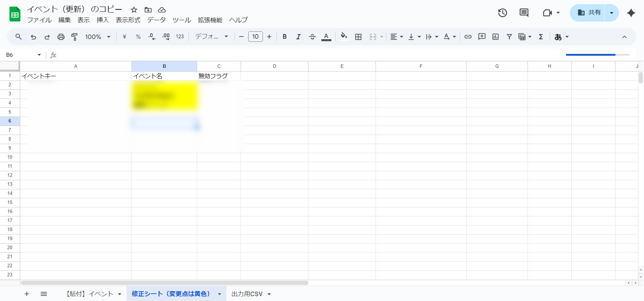Image resolution: width=644 pixels, height=301 pixels.
Task: Open the Gemini sparkle icon
Action: pos(631,13)
